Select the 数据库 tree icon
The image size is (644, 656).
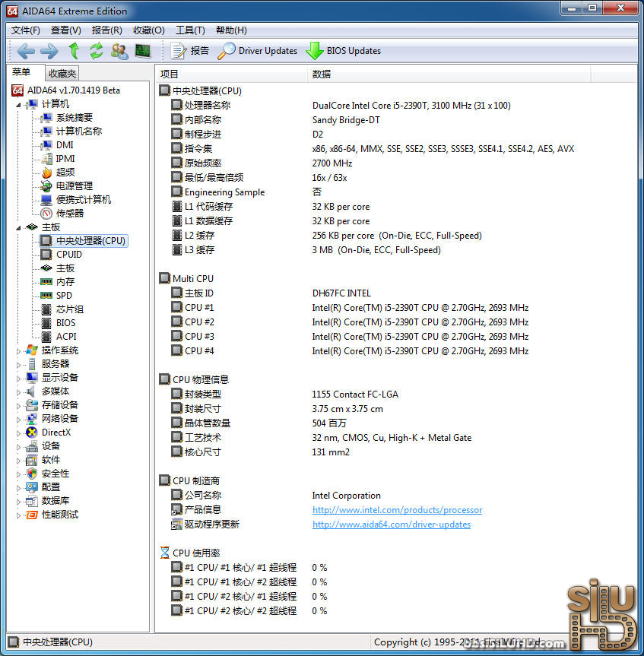(32, 501)
